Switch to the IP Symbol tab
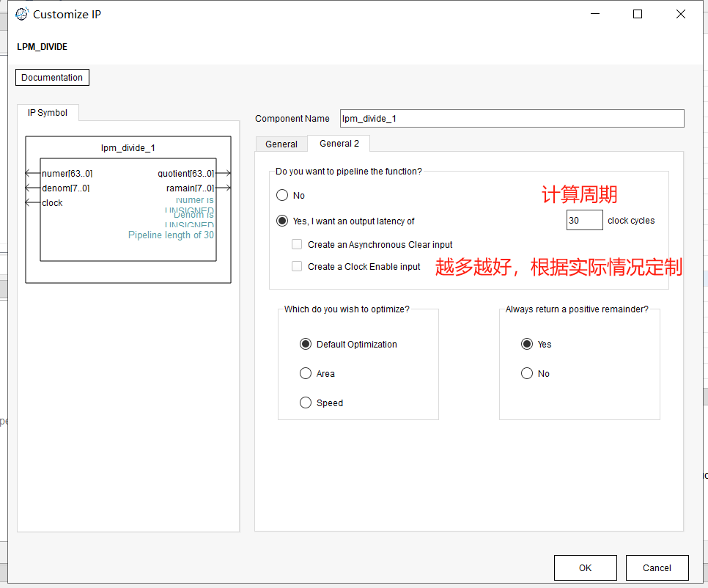 pos(48,113)
